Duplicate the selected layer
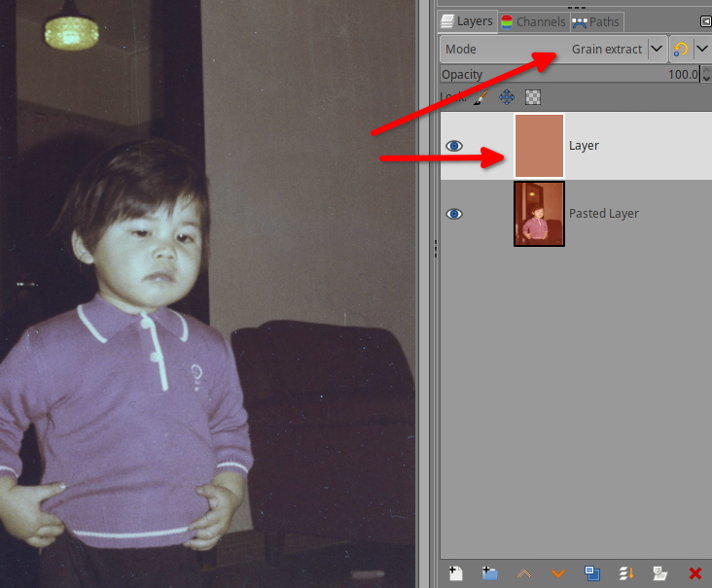712x588 pixels. click(592, 573)
